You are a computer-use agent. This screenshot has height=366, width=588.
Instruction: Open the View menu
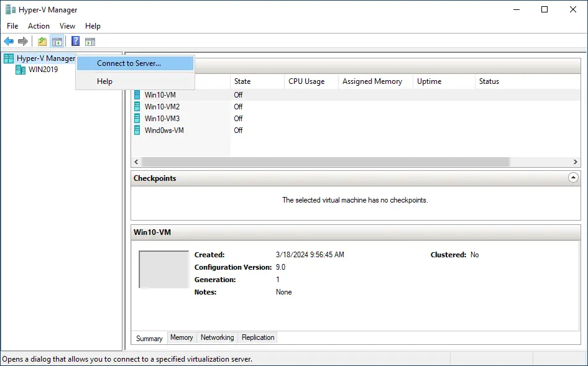click(67, 26)
